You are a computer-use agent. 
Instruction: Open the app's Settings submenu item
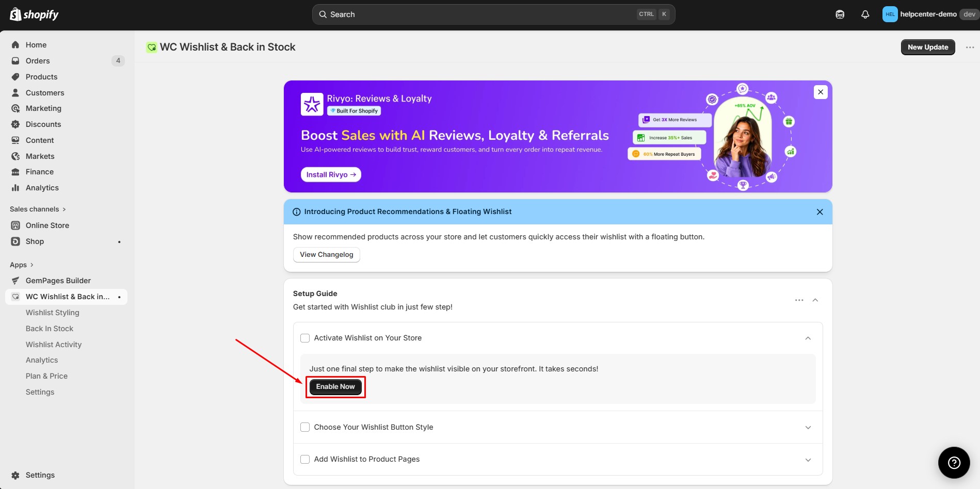(x=40, y=392)
